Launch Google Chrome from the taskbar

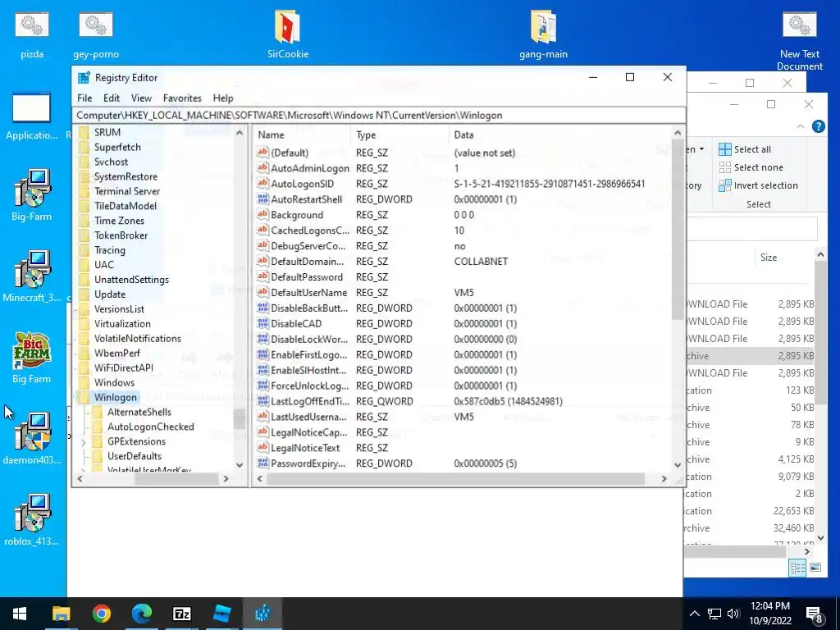101,614
